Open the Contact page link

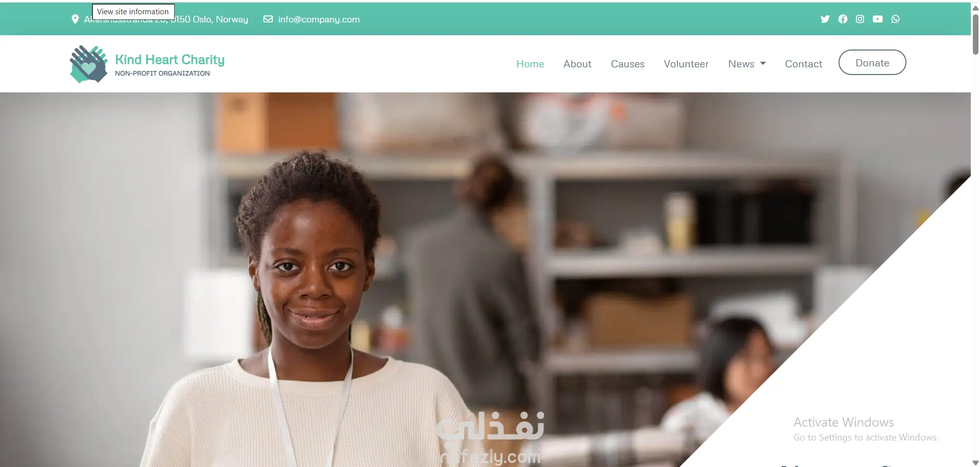point(803,64)
